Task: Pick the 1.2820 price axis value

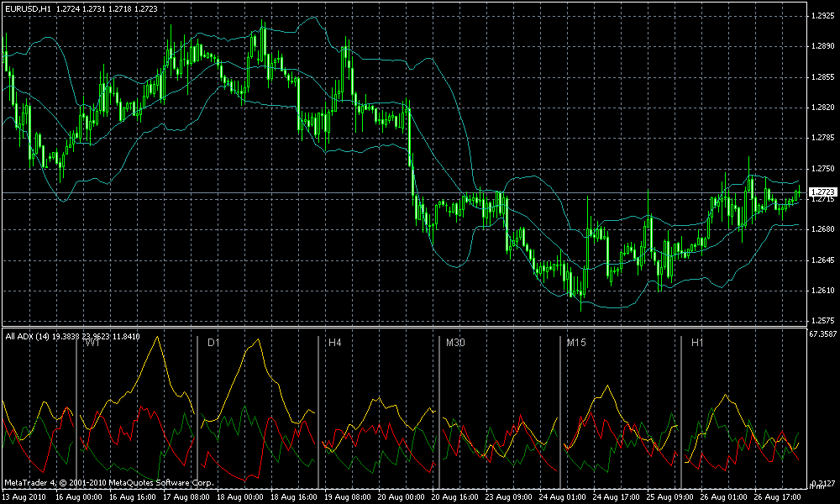Action: (x=824, y=108)
